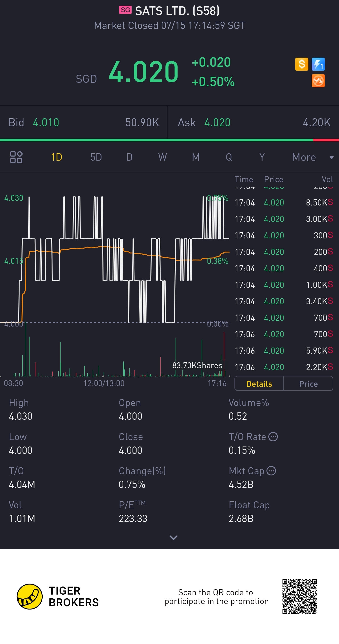Tap the 83.70KShares volume label
Screen dimensions: 339x644
tap(197, 366)
